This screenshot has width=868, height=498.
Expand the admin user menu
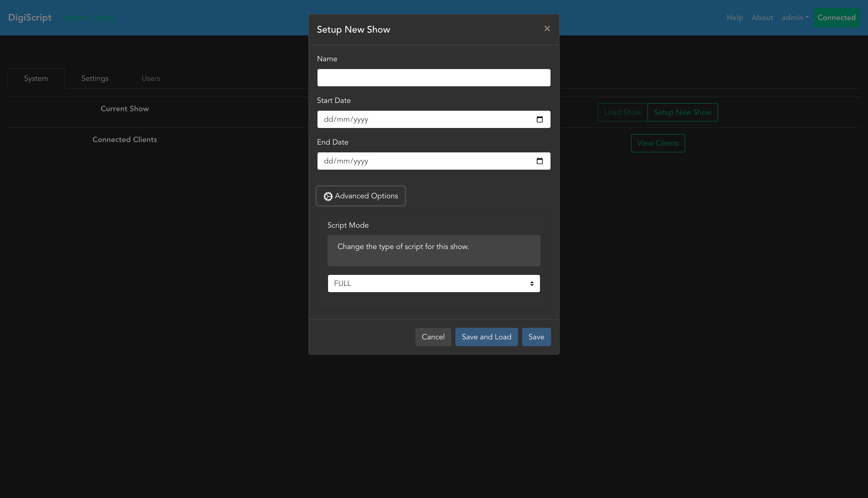(795, 18)
